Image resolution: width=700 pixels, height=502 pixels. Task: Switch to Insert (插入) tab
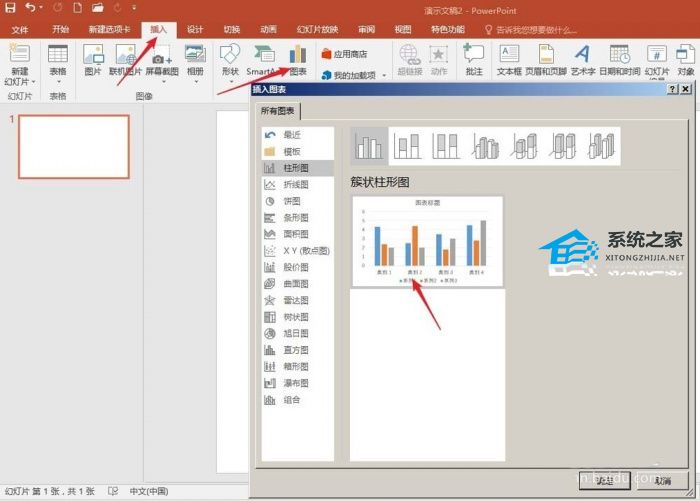[x=158, y=29]
